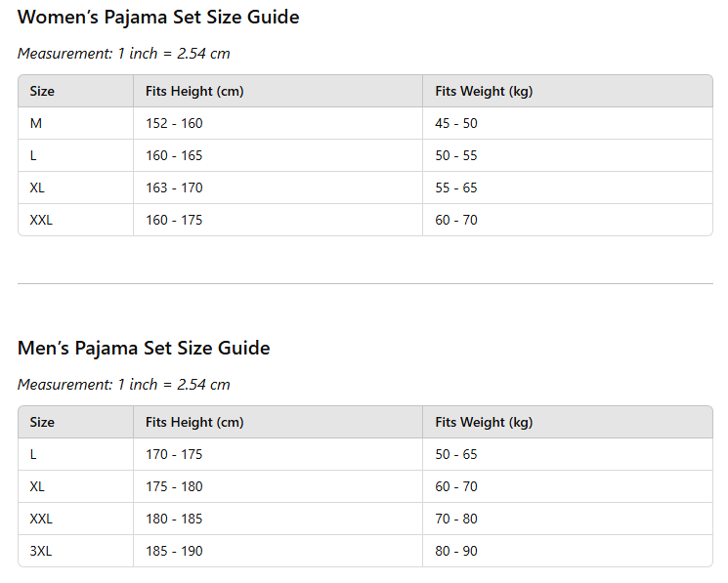Click the women's XXL size cell
728x583 pixels.
click(x=41, y=220)
